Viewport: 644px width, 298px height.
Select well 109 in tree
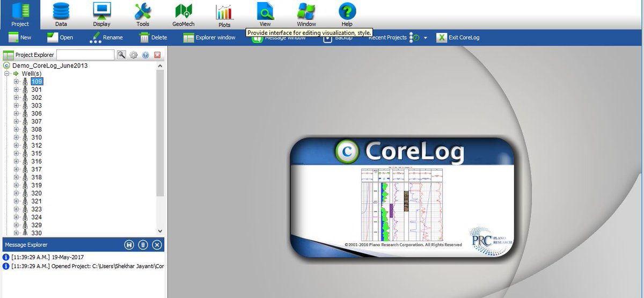(36, 82)
